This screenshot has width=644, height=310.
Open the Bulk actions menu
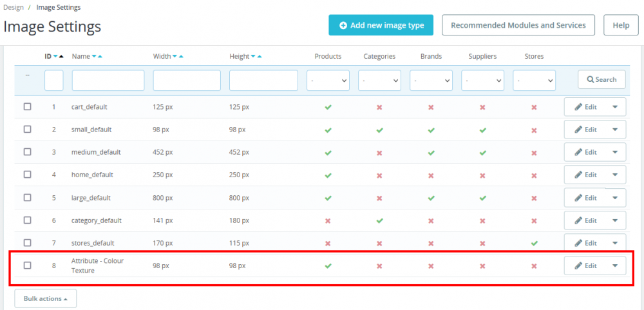[x=45, y=299]
